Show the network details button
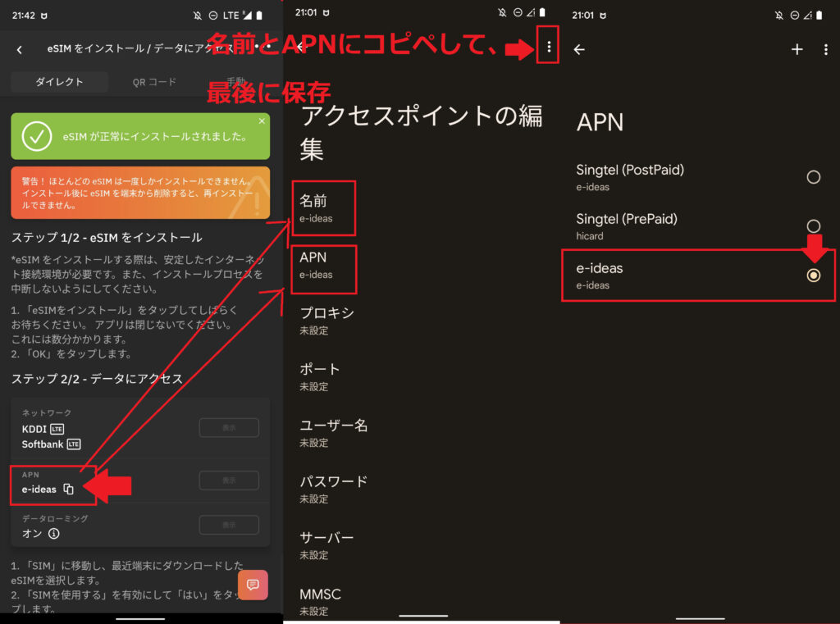Screen dimensions: 840x624 click(x=229, y=427)
